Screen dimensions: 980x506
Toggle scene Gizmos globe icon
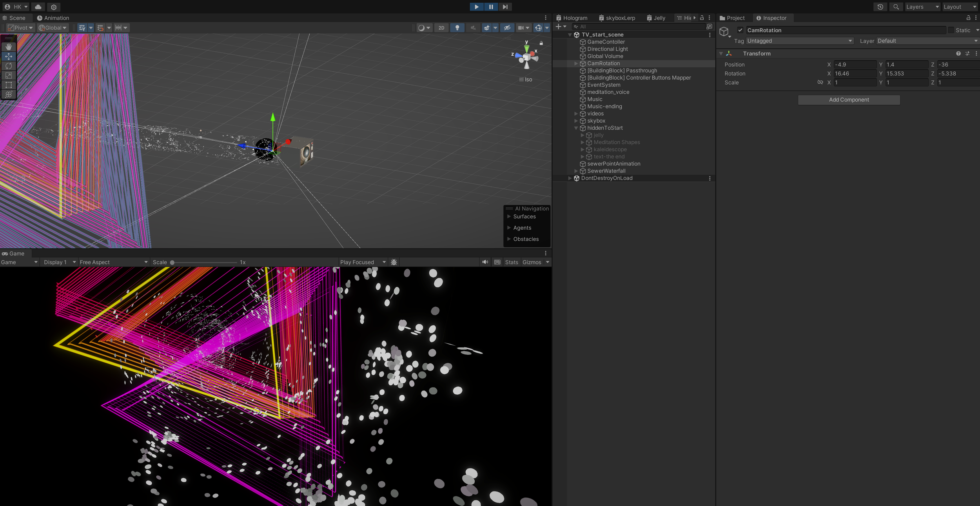pyautogui.click(x=539, y=27)
